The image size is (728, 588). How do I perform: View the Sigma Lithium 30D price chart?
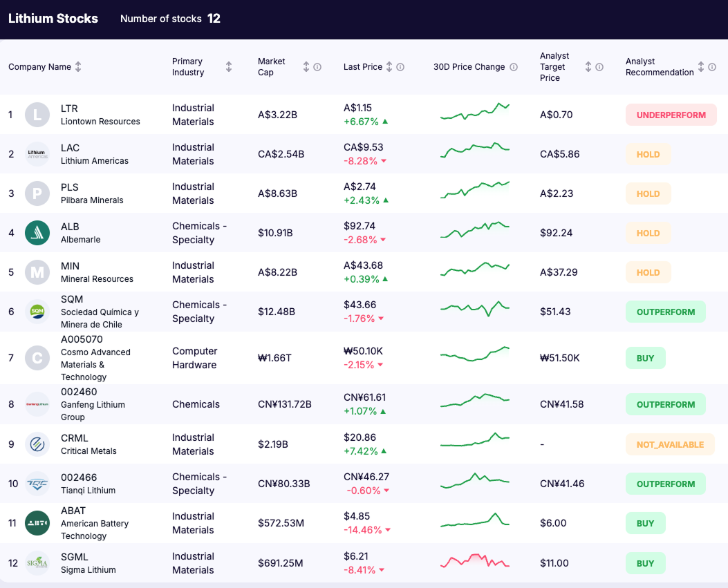point(474,562)
